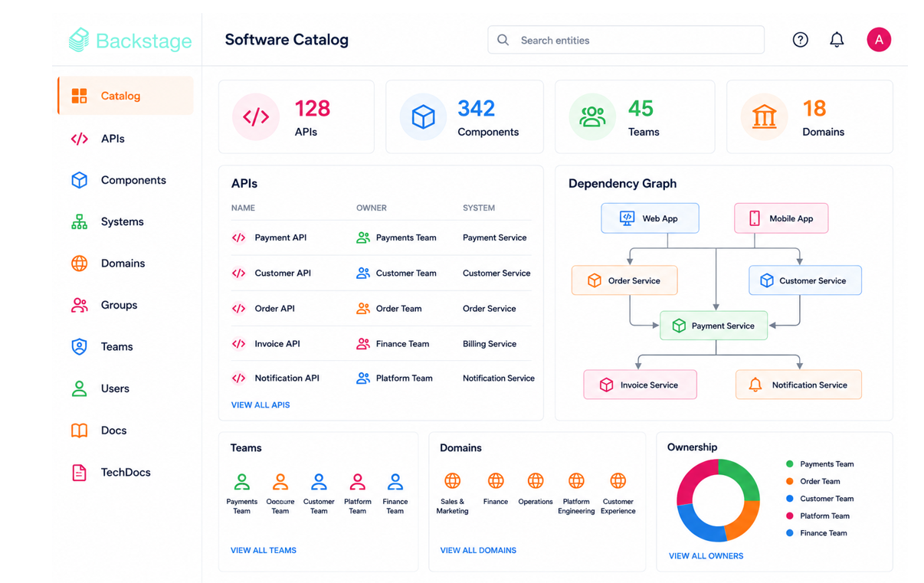Image resolution: width=924 pixels, height=583 pixels.
Task: Open View All Domains link
Action: (x=478, y=550)
